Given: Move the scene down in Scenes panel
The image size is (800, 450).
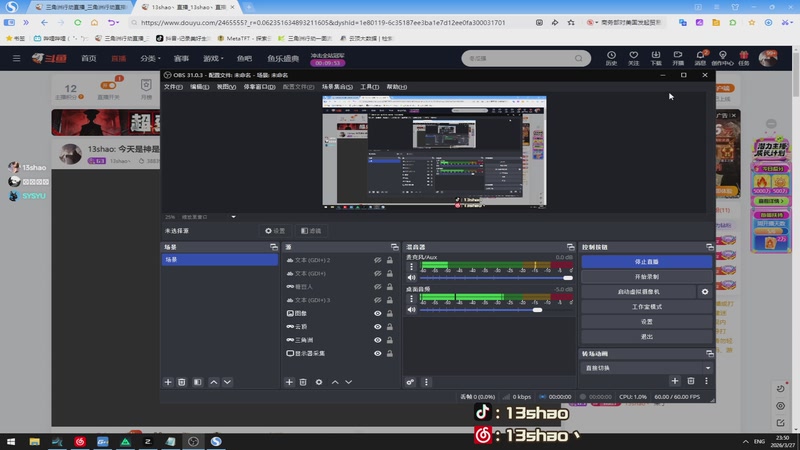Looking at the screenshot, I should pos(228,382).
